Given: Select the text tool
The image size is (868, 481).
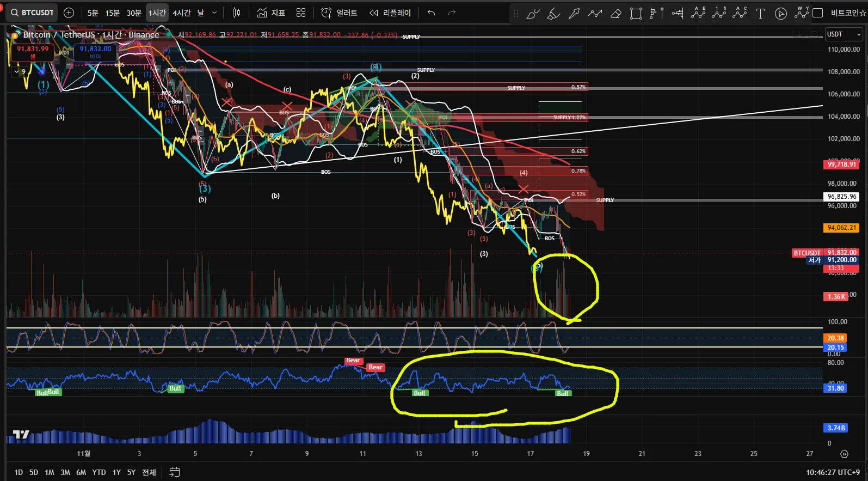Looking at the screenshot, I should pyautogui.click(x=760, y=14).
